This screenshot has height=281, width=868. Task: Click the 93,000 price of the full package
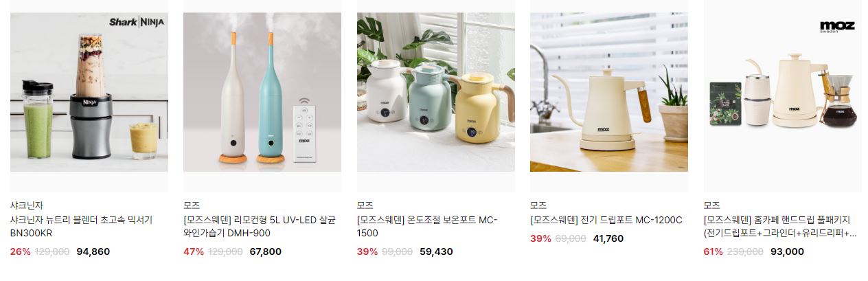787,251
